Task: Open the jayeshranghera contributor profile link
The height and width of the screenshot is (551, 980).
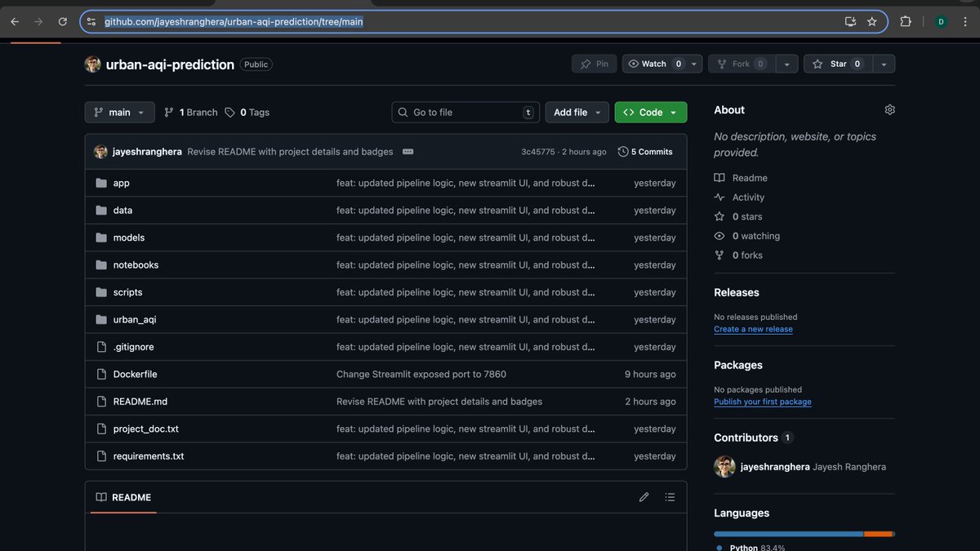Action: pos(775,467)
